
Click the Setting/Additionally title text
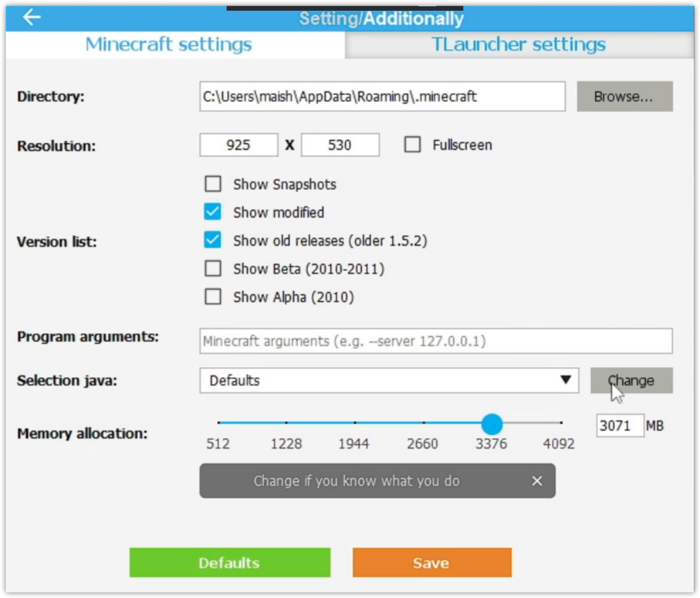pyautogui.click(x=382, y=19)
